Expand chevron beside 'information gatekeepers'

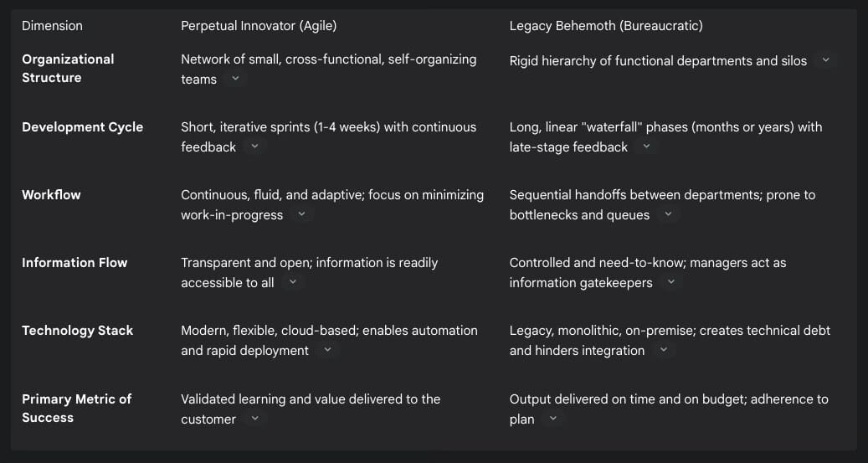pyautogui.click(x=671, y=282)
